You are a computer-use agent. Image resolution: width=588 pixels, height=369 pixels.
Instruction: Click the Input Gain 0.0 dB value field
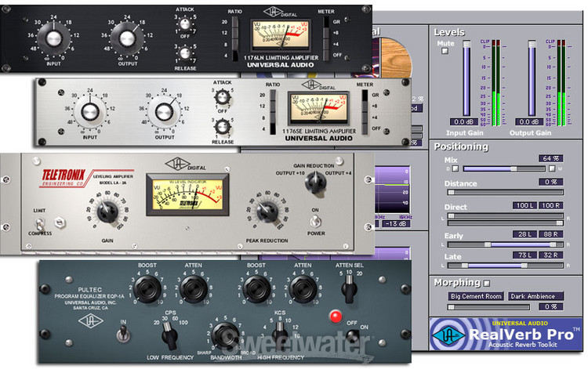[x=467, y=121]
